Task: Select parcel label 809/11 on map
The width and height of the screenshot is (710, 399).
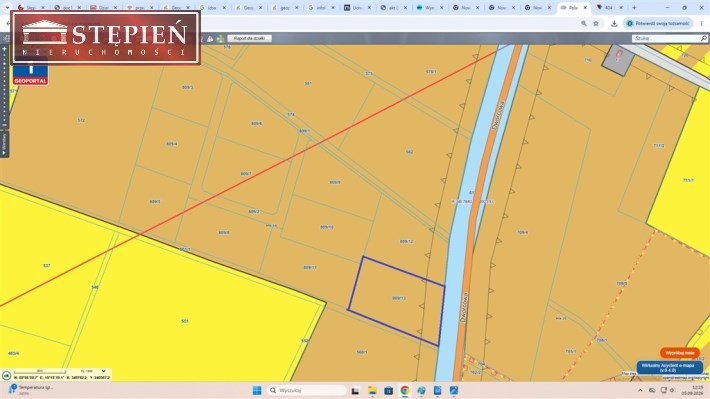Action: coord(310,267)
